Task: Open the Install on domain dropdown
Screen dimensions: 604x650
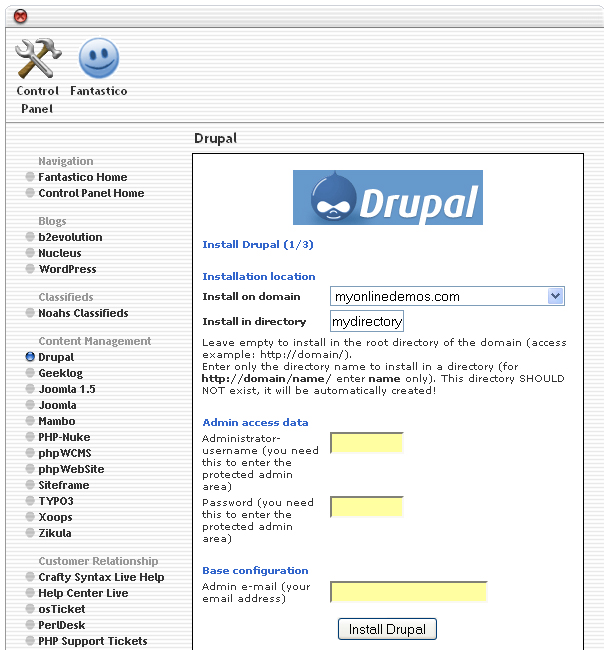Action: 447,296
